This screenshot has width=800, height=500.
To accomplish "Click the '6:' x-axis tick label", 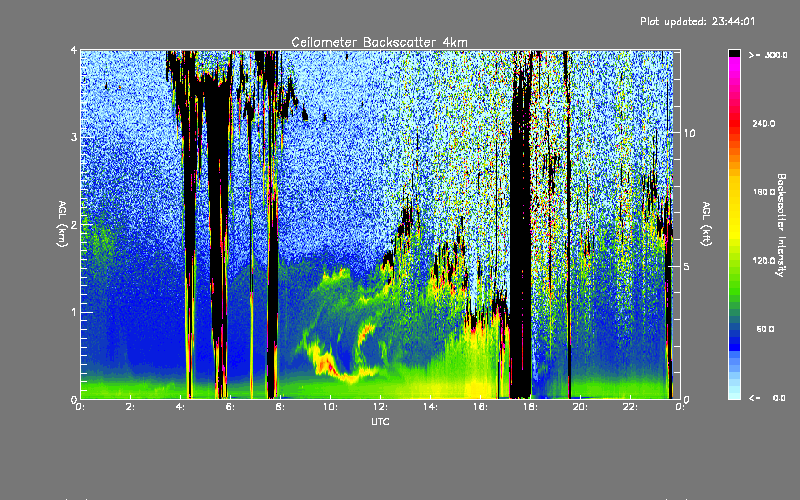I will [x=230, y=407].
